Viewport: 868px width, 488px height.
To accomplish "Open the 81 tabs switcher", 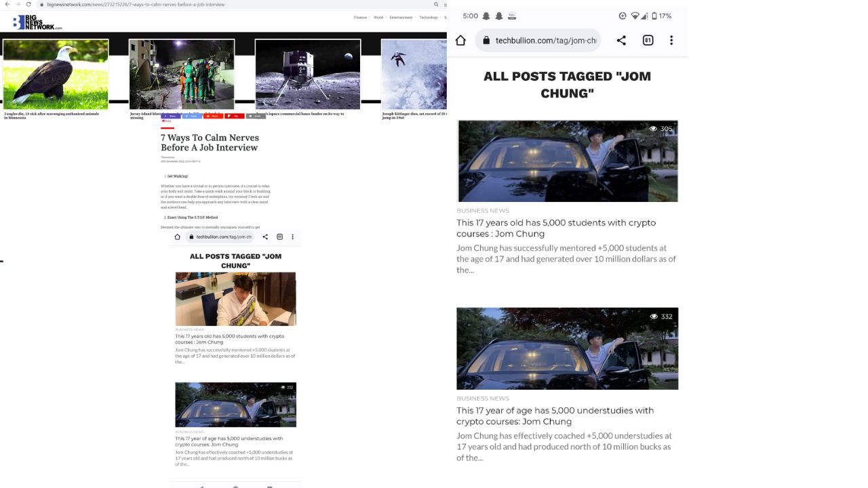I will pyautogui.click(x=648, y=41).
